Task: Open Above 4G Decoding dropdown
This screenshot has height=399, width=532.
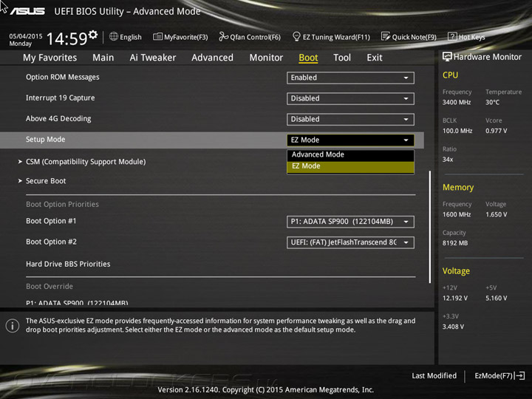Action: coord(350,119)
